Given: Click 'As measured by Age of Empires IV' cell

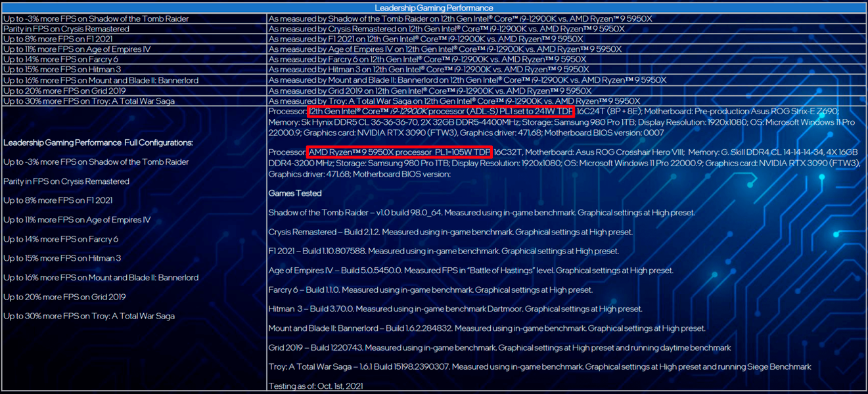Looking at the screenshot, I should [567, 49].
